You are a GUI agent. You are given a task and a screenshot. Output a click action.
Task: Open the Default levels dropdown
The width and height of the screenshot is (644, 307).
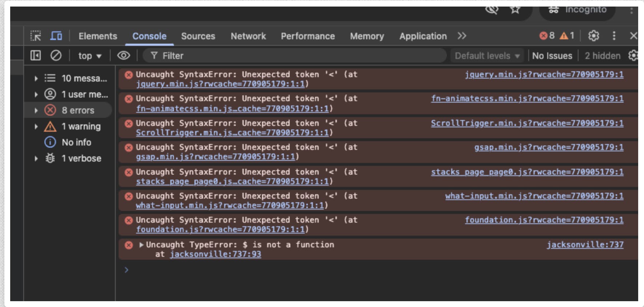coord(487,56)
